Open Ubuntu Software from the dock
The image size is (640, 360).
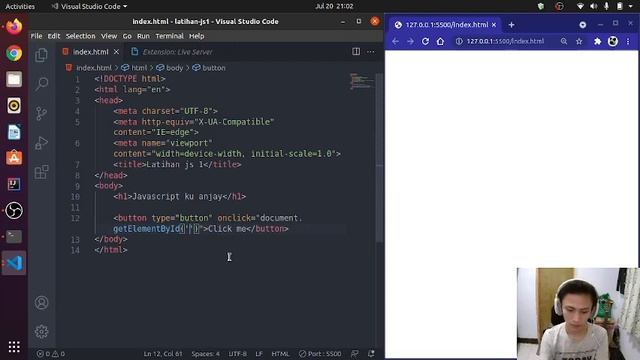click(x=14, y=158)
